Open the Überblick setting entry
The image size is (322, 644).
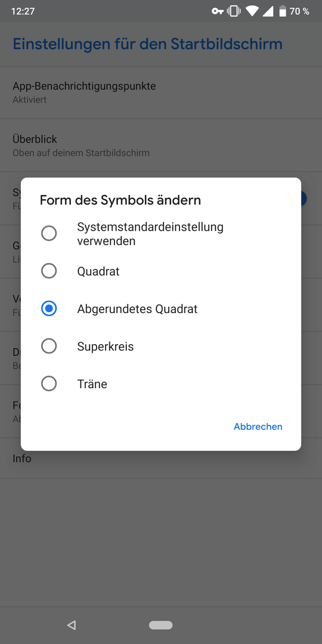point(161,145)
